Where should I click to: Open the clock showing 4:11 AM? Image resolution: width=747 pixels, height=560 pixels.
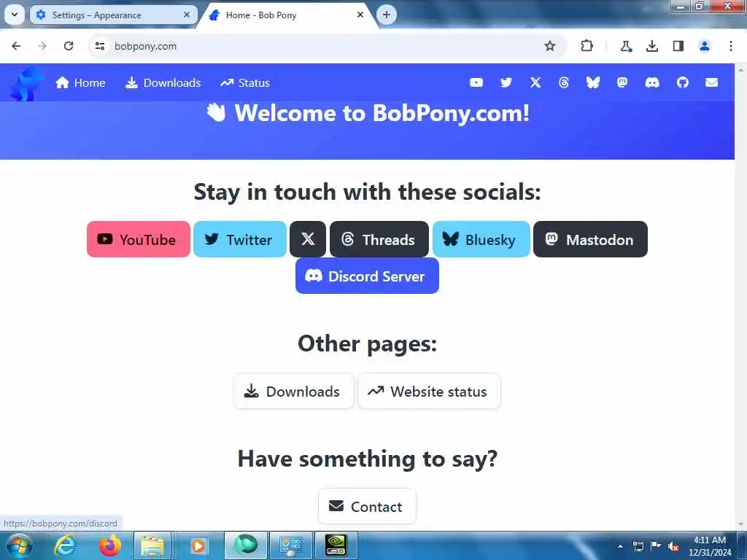pyautogui.click(x=710, y=546)
